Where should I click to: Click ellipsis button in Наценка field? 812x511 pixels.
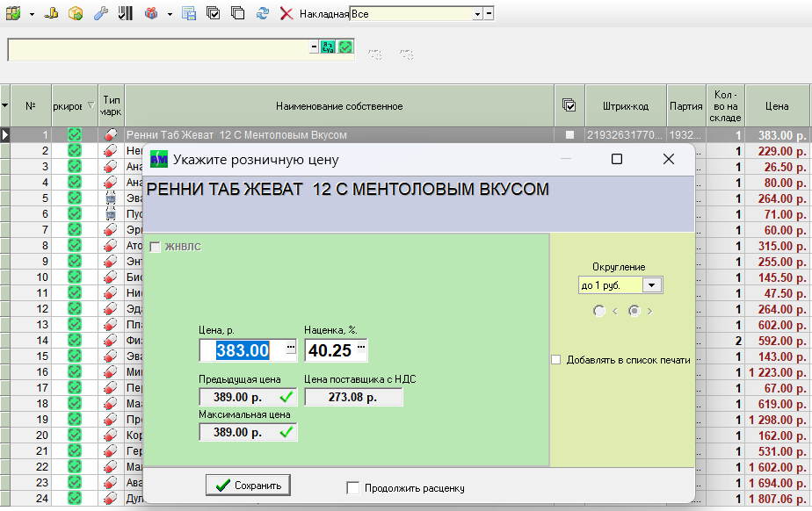tap(361, 348)
